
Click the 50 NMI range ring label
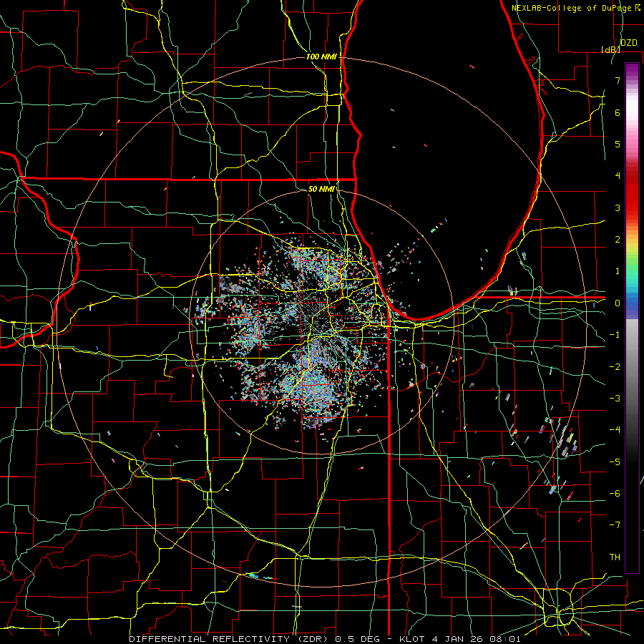tap(321, 189)
